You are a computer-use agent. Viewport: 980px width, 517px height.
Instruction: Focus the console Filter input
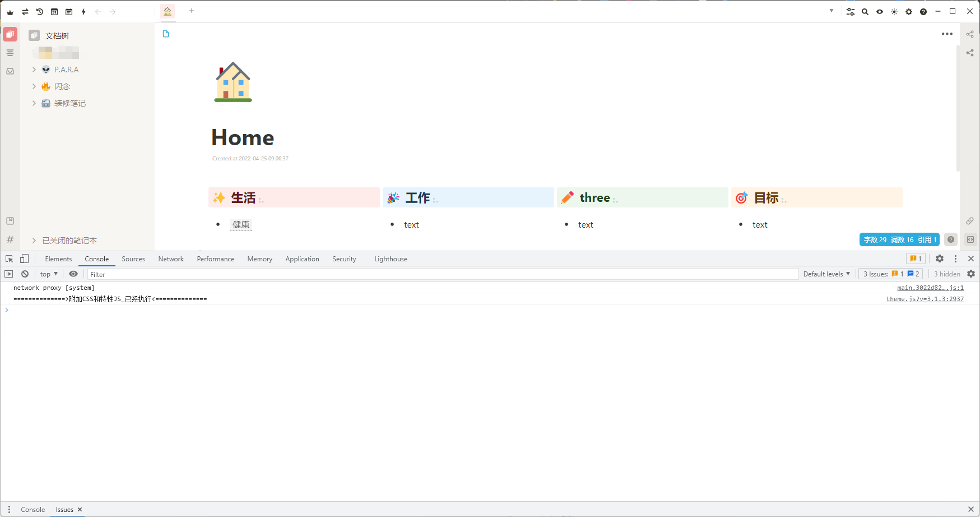[443, 274]
